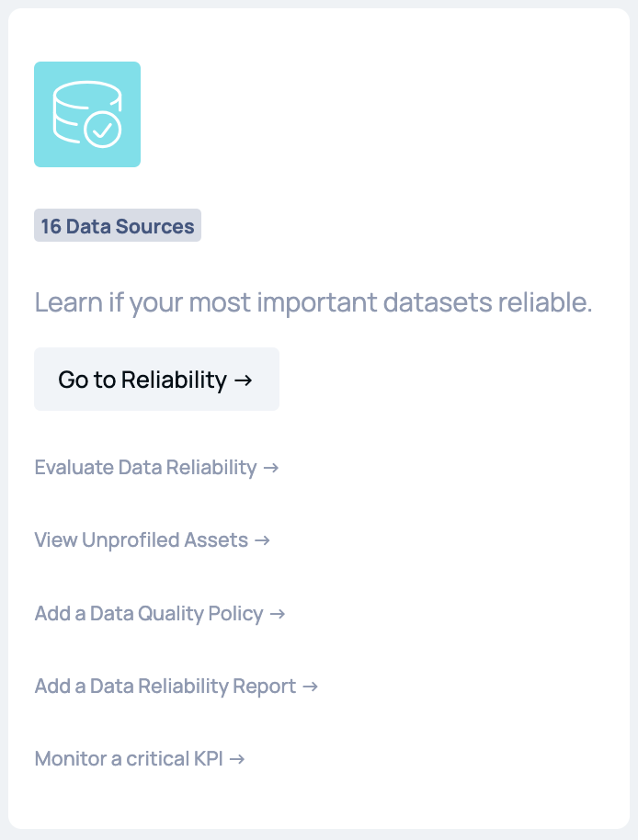Select the 16 Data Sources badge
The image size is (638, 840).
point(118,225)
